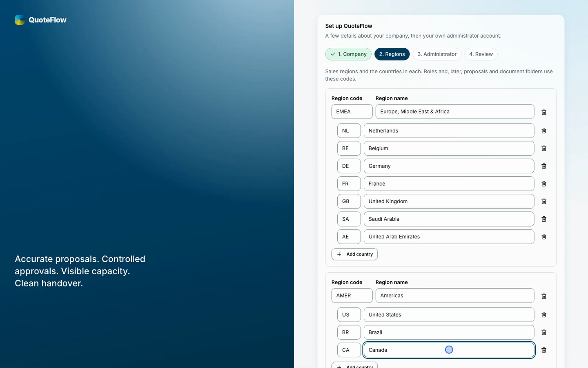This screenshot has width=588, height=368.
Task: Delete the EMEA region with trash icon
Action: coord(544,112)
